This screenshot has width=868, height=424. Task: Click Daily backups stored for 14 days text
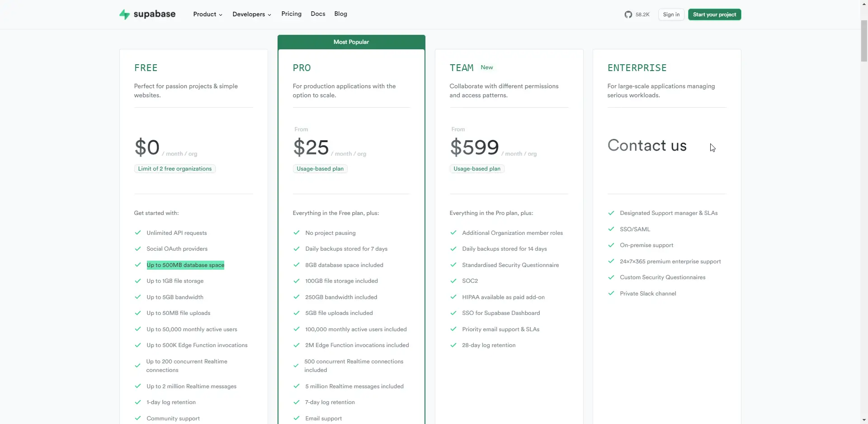(505, 248)
